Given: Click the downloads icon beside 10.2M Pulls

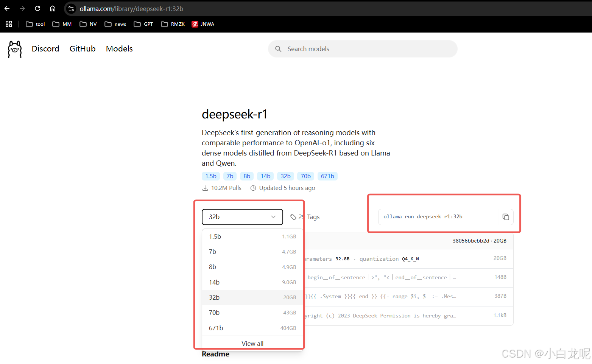Looking at the screenshot, I should [x=205, y=188].
